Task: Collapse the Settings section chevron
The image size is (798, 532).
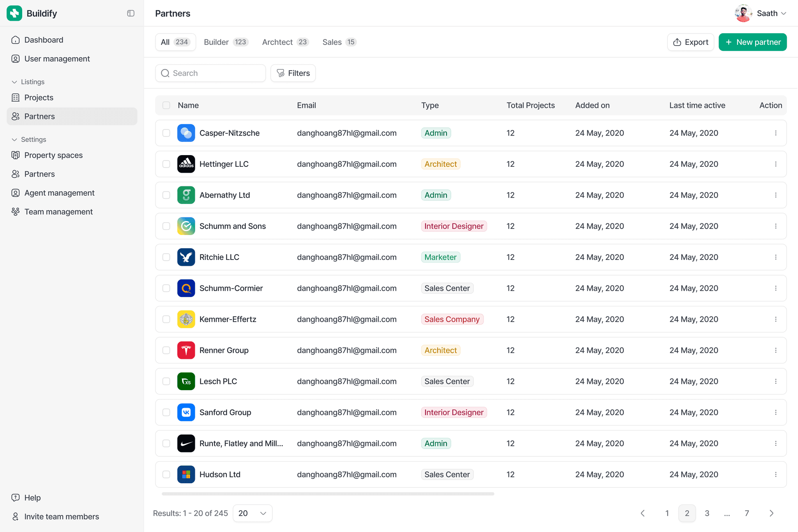Action: pyautogui.click(x=14, y=139)
